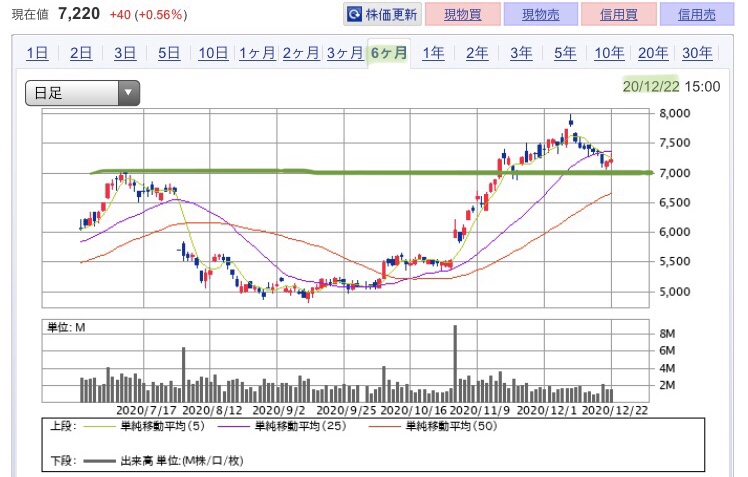Viewport: 748px width, 477px height.
Task: Select the 日足 chart interval combo box
Action: pyautogui.click(x=83, y=93)
